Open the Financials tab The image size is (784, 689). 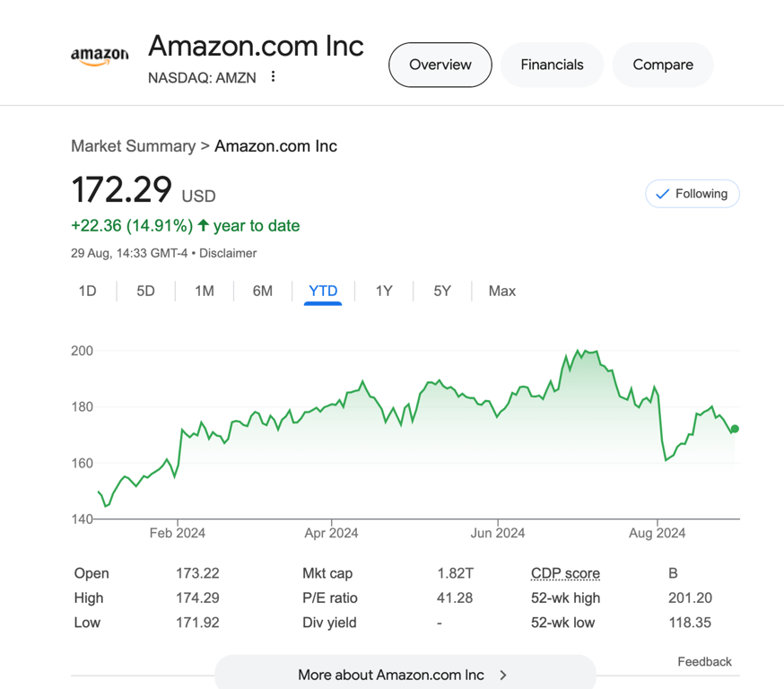[x=552, y=65]
